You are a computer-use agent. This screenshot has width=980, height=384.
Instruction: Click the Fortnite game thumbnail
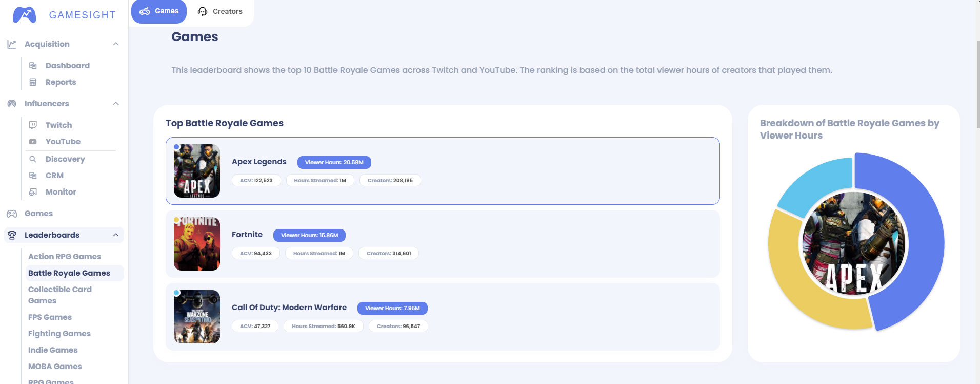tap(197, 244)
